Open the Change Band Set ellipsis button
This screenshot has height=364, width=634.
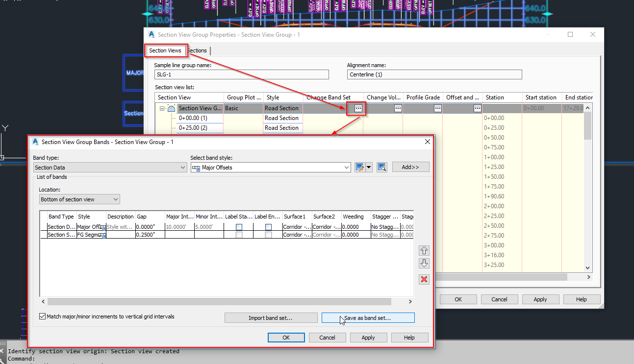357,108
